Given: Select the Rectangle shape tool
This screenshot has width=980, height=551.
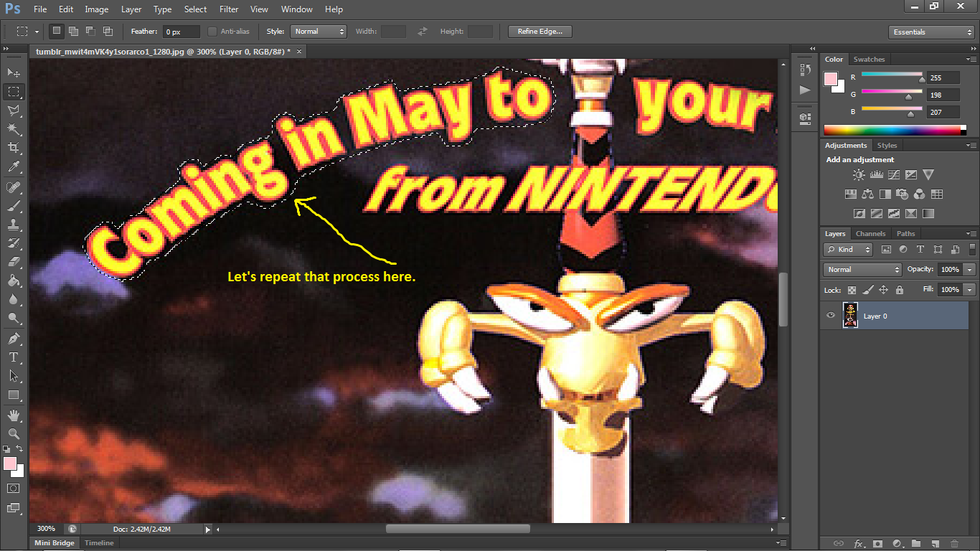Looking at the screenshot, I should click(x=14, y=395).
